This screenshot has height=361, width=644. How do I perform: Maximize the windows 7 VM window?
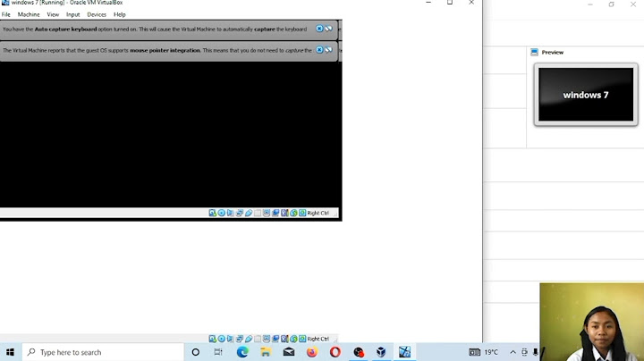[x=450, y=3]
